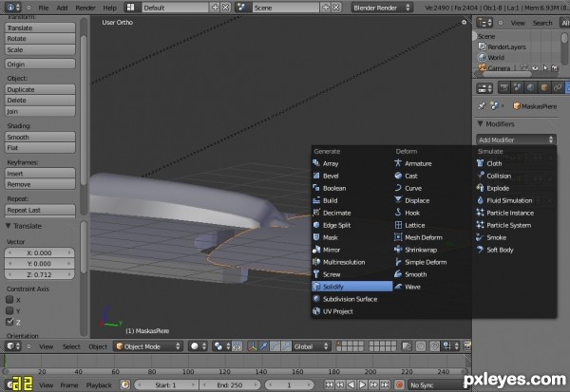
Task: Toggle the Y constraint axis checkbox
Action: point(9,310)
